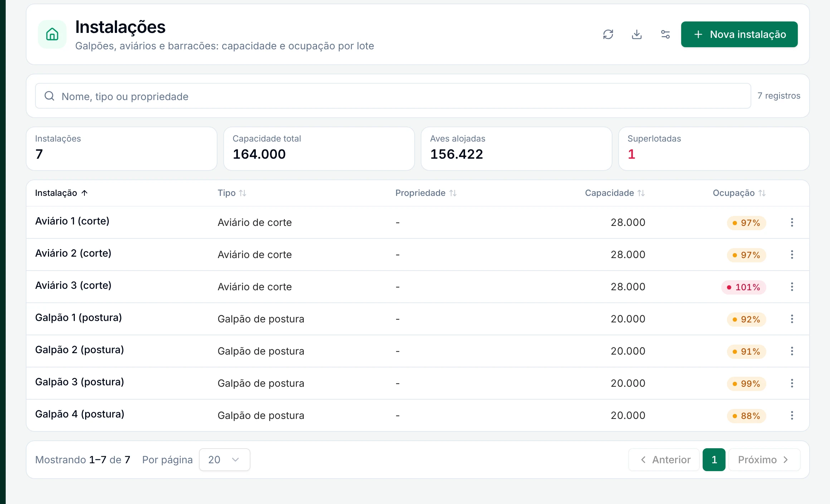
Task: Sort the table by Tipo
Action: (x=232, y=193)
